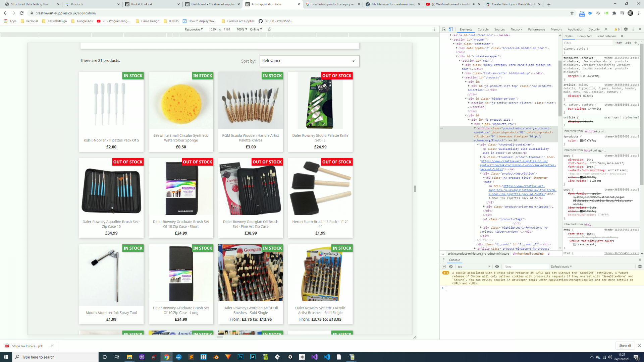Image resolution: width=644 pixels, height=362 pixels.
Task: Switch to the Computed tab
Action: pyautogui.click(x=584, y=36)
